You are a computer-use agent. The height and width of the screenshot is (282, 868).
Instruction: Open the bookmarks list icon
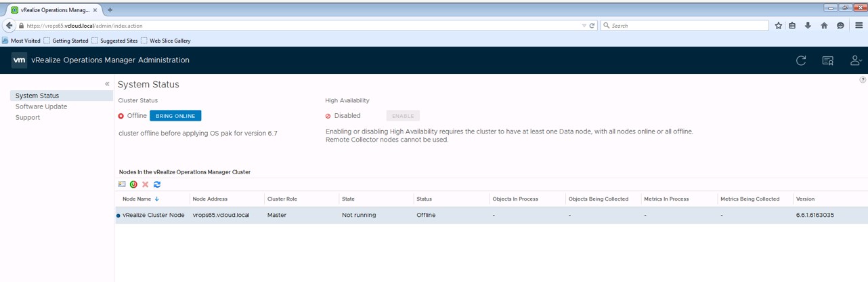tap(792, 26)
